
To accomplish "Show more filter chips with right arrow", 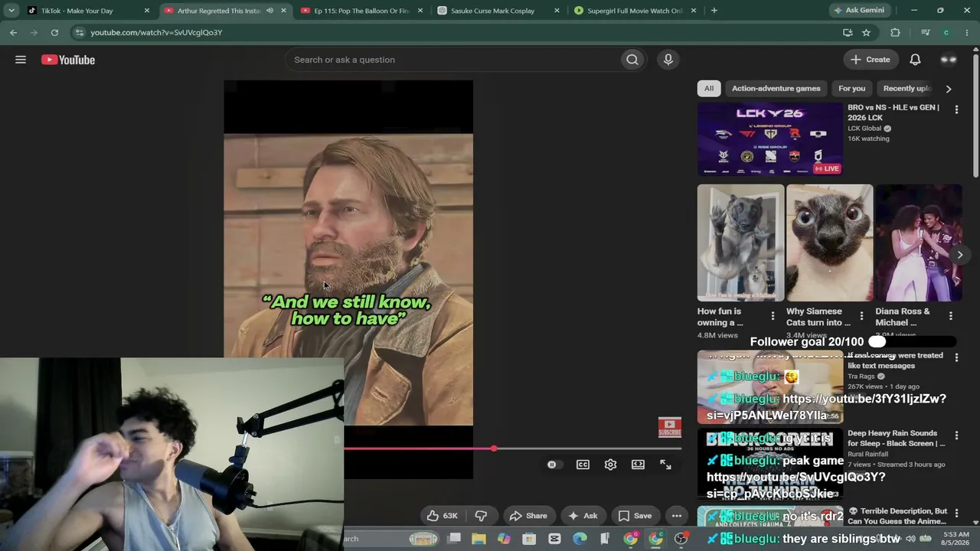I will (x=949, y=89).
